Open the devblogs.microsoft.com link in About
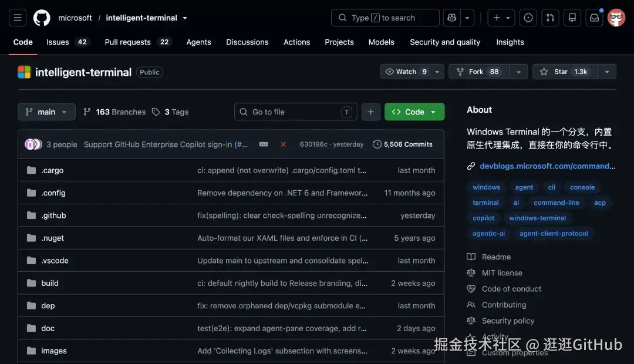Viewport: 634px width, 364px height. [x=548, y=166]
